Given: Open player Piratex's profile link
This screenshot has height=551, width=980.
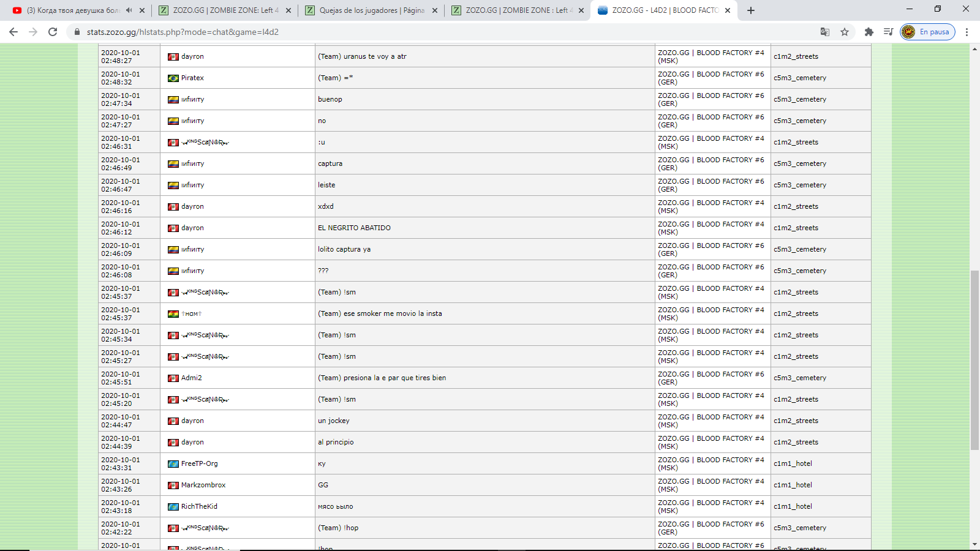Looking at the screenshot, I should tap(192, 78).
